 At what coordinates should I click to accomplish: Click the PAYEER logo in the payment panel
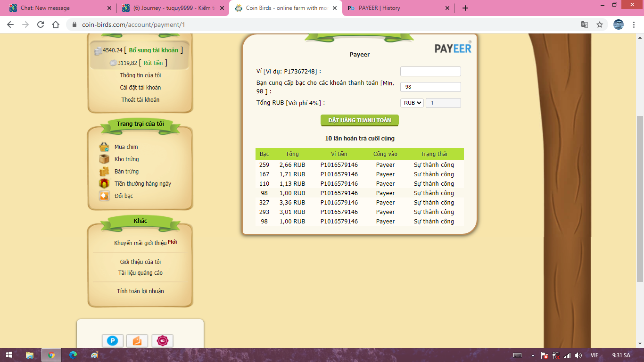(x=453, y=48)
